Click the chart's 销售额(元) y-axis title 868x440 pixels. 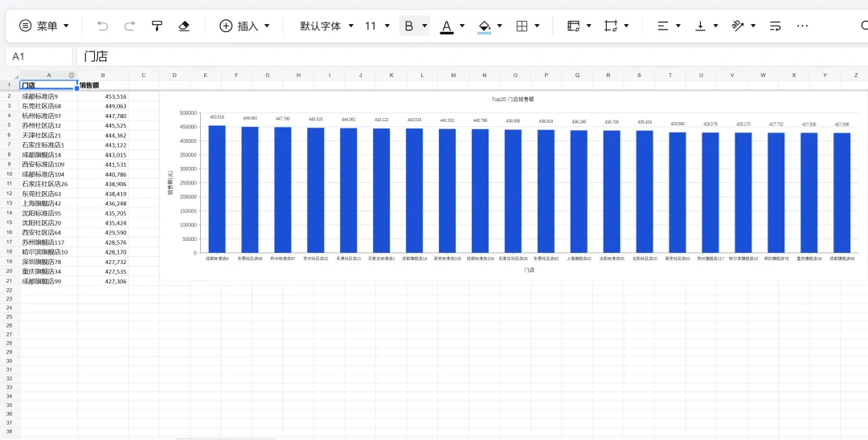coord(170,182)
